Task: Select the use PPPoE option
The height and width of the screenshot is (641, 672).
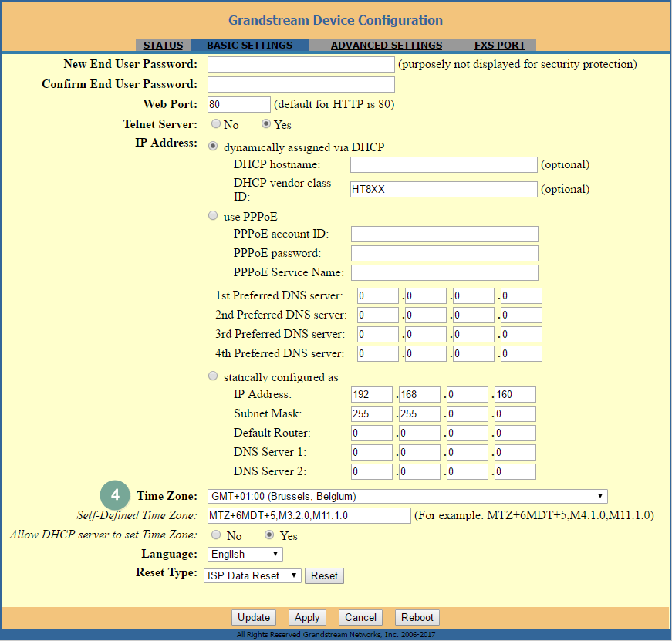Action: [x=214, y=217]
